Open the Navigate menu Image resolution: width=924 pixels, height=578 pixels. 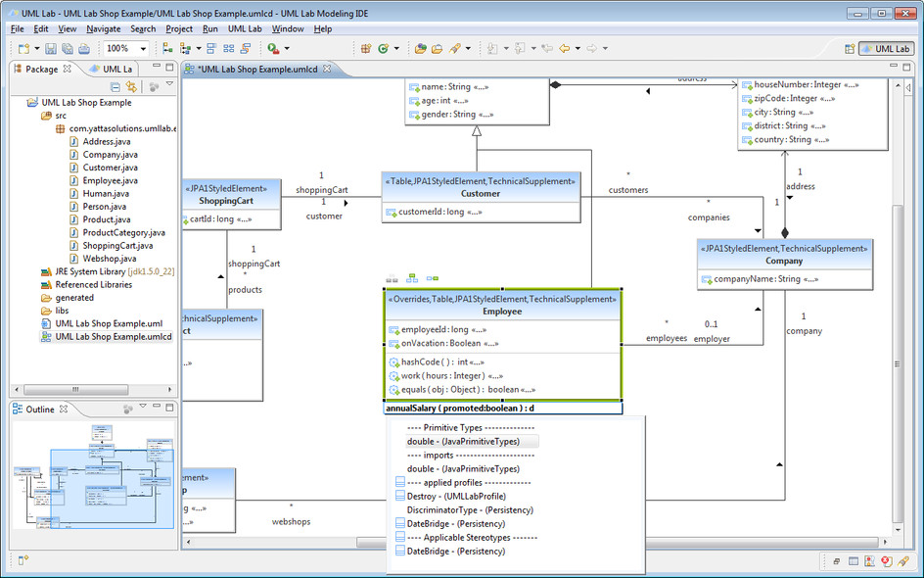(103, 29)
